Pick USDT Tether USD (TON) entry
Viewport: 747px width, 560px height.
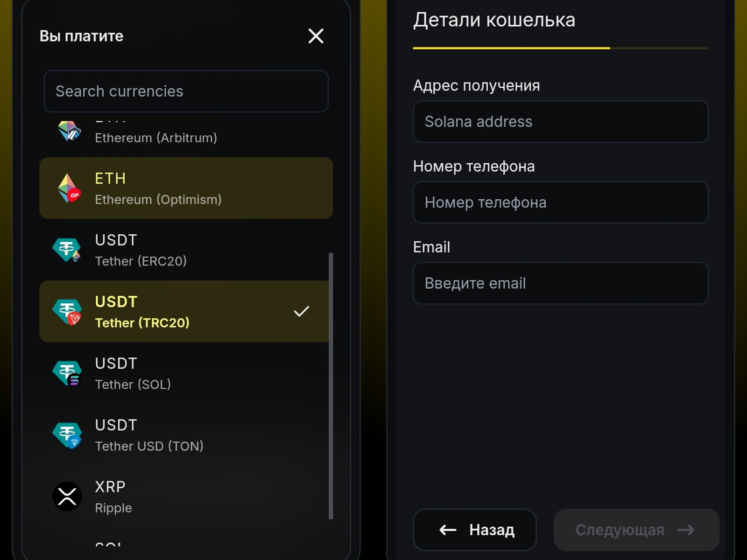pyautogui.click(x=187, y=435)
